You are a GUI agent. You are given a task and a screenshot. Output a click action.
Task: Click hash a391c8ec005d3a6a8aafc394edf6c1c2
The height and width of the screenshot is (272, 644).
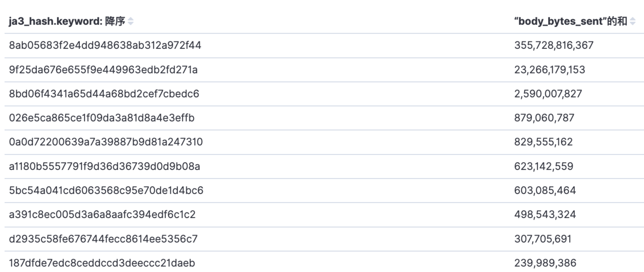[102, 214]
